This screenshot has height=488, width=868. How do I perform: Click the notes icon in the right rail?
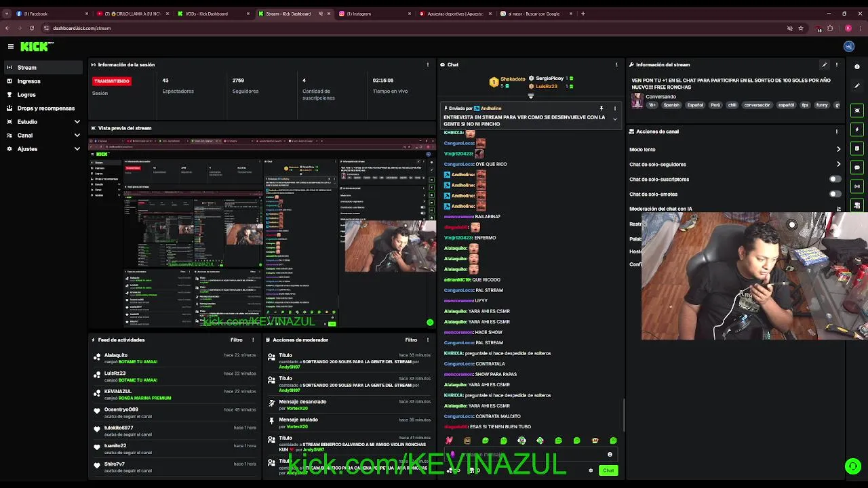pyautogui.click(x=858, y=148)
